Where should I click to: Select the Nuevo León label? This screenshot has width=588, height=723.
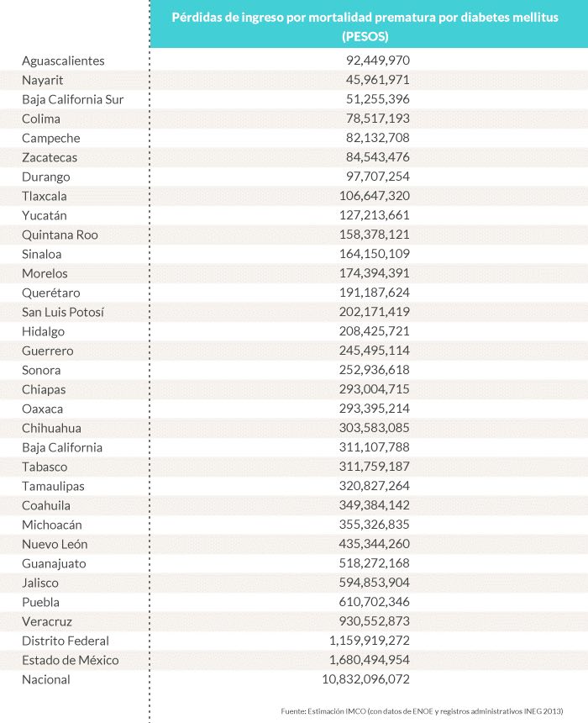click(x=55, y=544)
